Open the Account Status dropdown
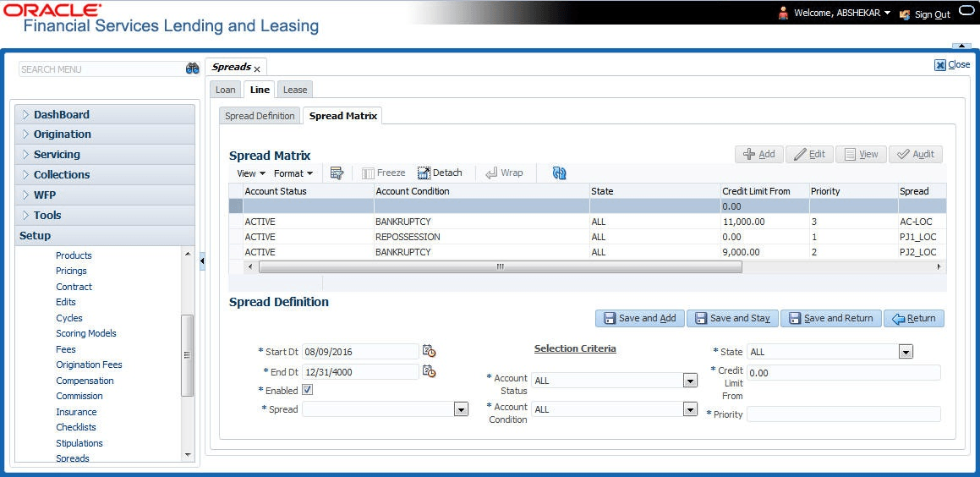The image size is (980, 477). tap(690, 381)
